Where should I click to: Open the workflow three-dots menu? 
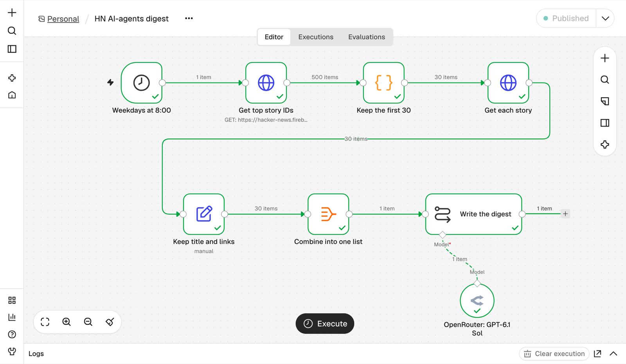(189, 18)
